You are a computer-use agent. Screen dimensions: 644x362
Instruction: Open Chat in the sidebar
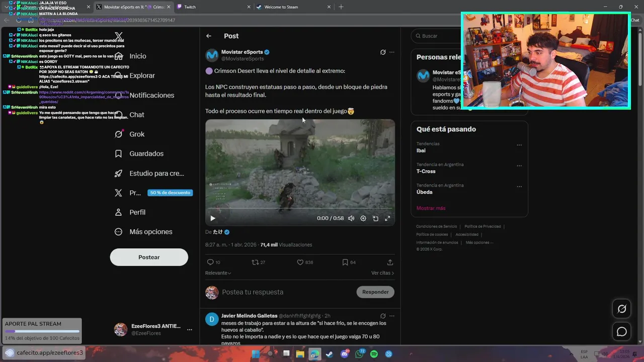coord(129,115)
